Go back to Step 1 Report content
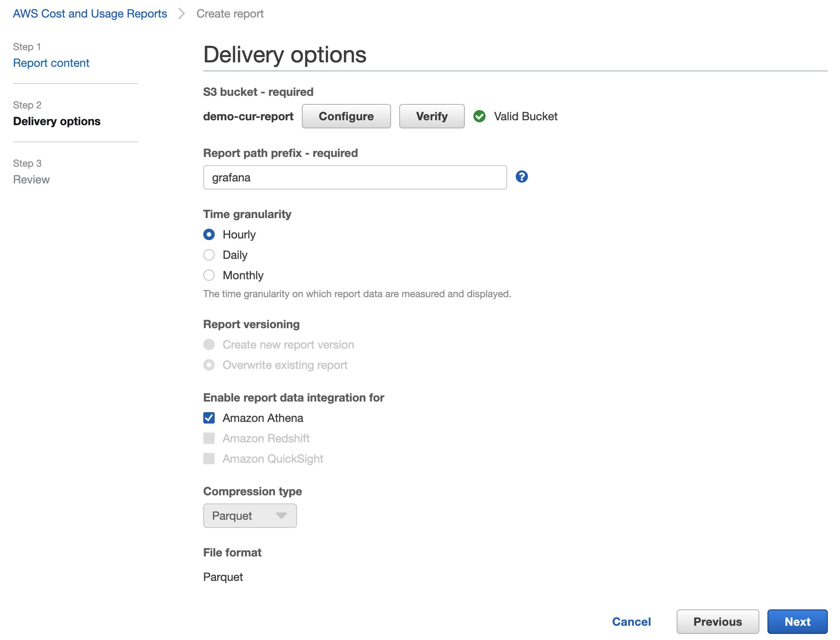Viewport: 840px width, 640px height. 51,62
